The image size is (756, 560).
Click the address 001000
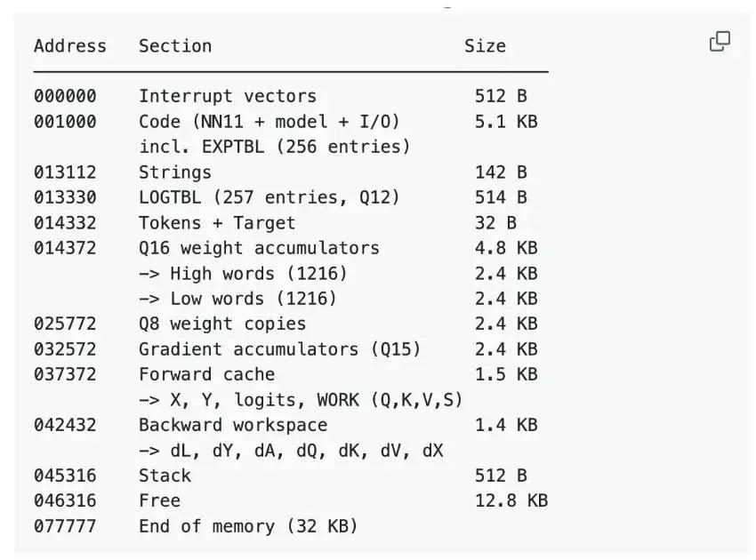(65, 122)
